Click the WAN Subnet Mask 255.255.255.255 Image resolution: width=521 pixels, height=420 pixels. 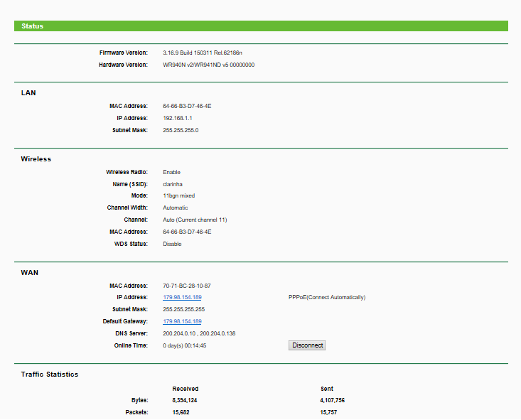coord(184,309)
